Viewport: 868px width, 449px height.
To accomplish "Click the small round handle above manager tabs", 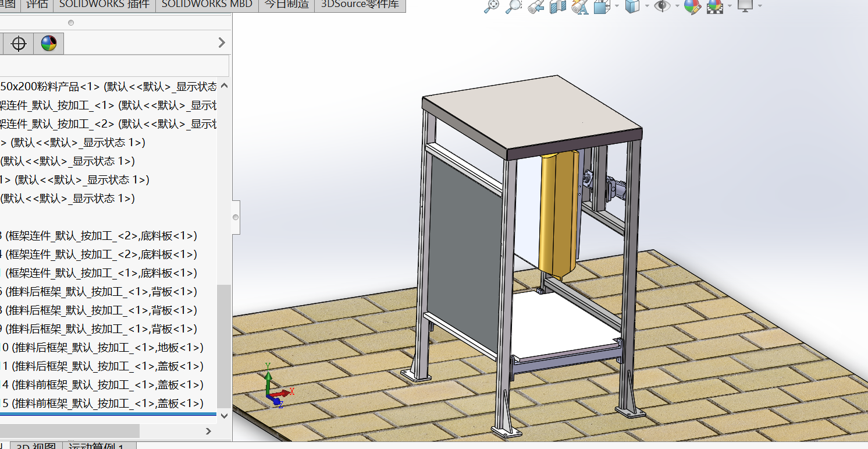I will (71, 23).
